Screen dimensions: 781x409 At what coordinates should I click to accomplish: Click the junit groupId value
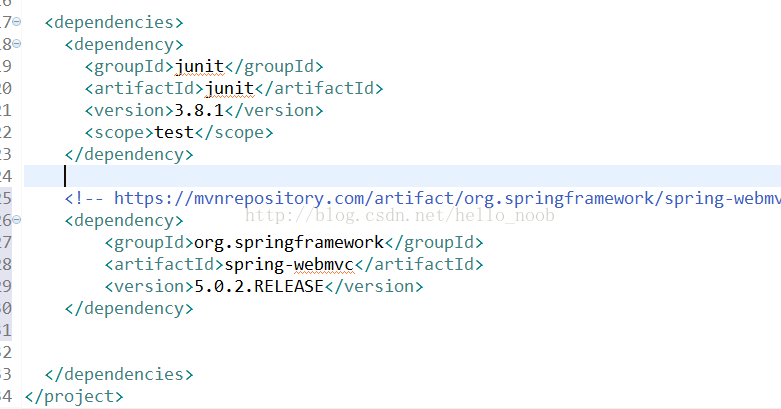pyautogui.click(x=199, y=67)
